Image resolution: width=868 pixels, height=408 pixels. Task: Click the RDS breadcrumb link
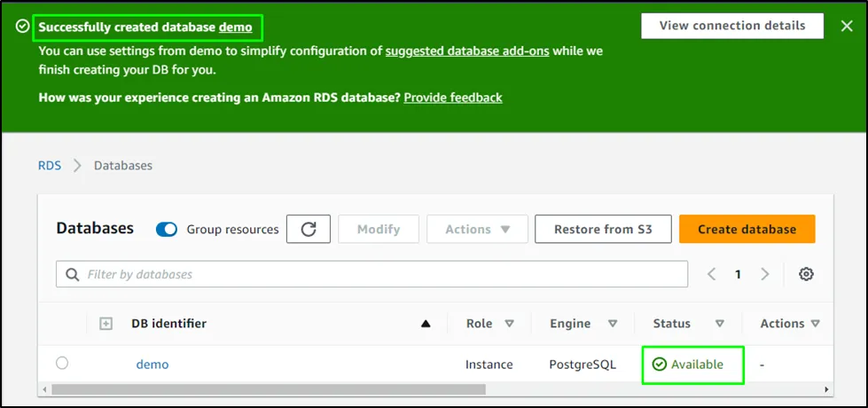coord(50,165)
